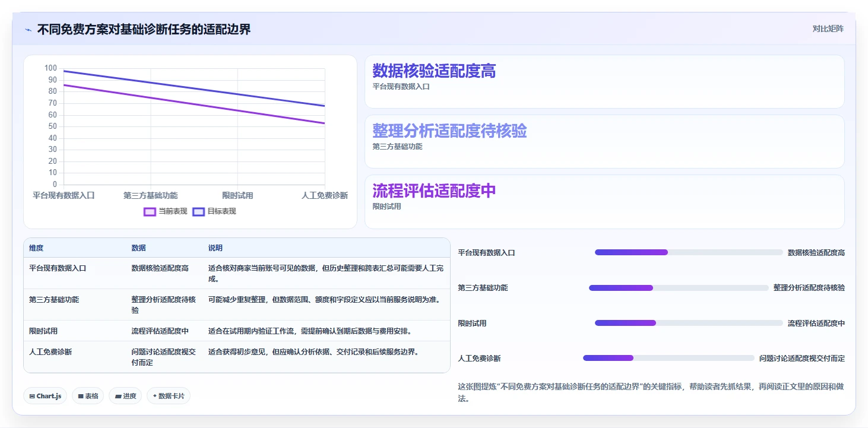
Task: Click the y-axis value 100
Action: point(51,68)
